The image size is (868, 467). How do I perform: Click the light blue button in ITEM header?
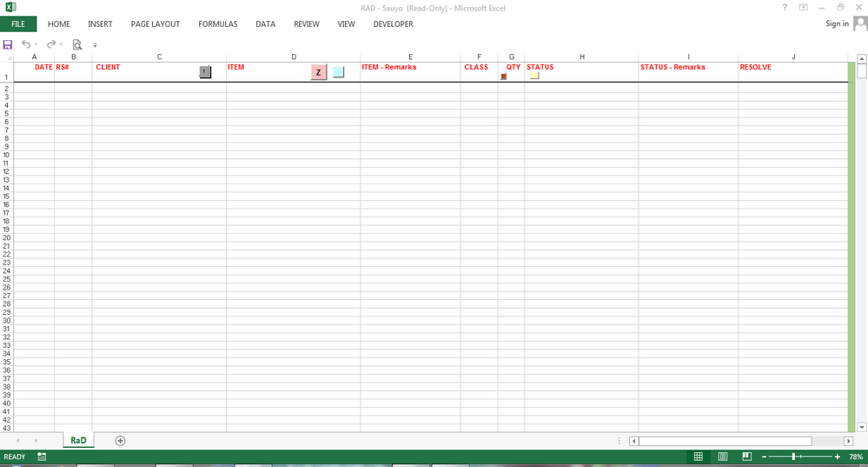[x=338, y=72]
